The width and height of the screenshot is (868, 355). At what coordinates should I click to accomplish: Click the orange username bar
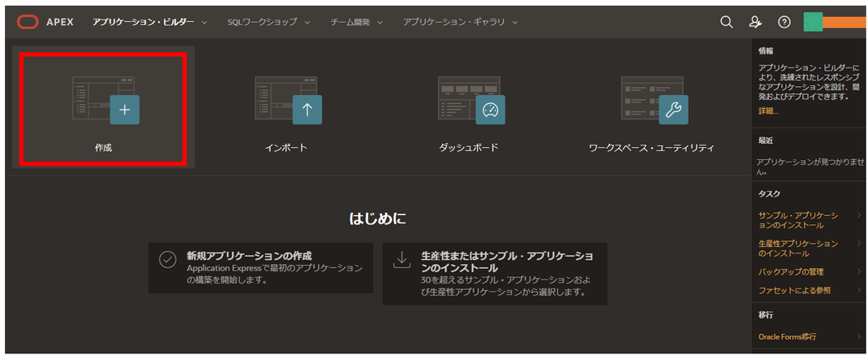(x=844, y=22)
